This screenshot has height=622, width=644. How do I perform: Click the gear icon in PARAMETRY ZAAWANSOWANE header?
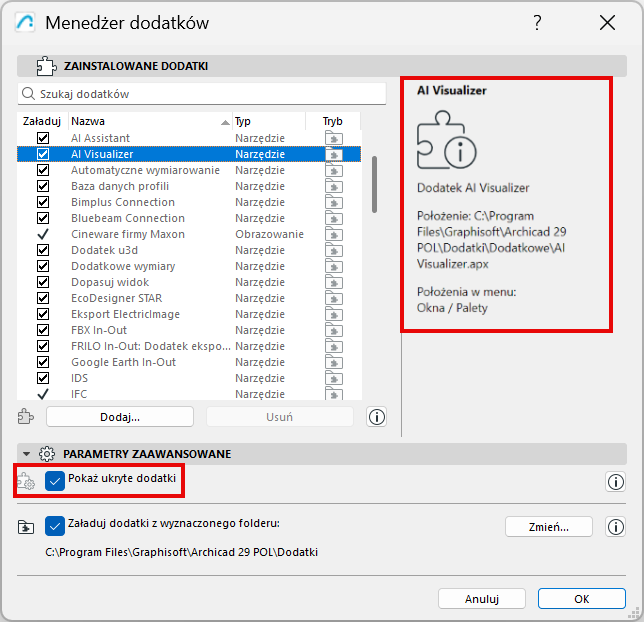(47, 454)
